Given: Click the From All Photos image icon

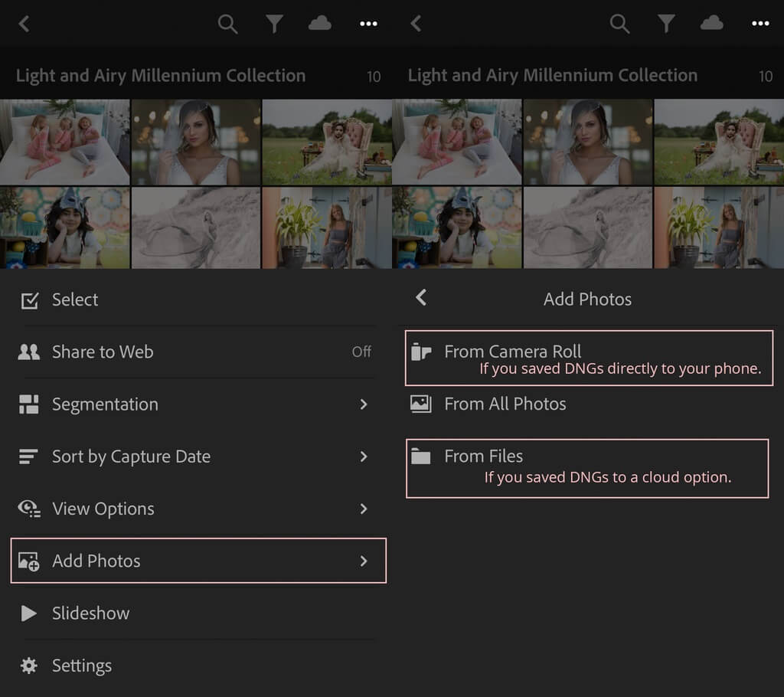Looking at the screenshot, I should click(x=420, y=404).
